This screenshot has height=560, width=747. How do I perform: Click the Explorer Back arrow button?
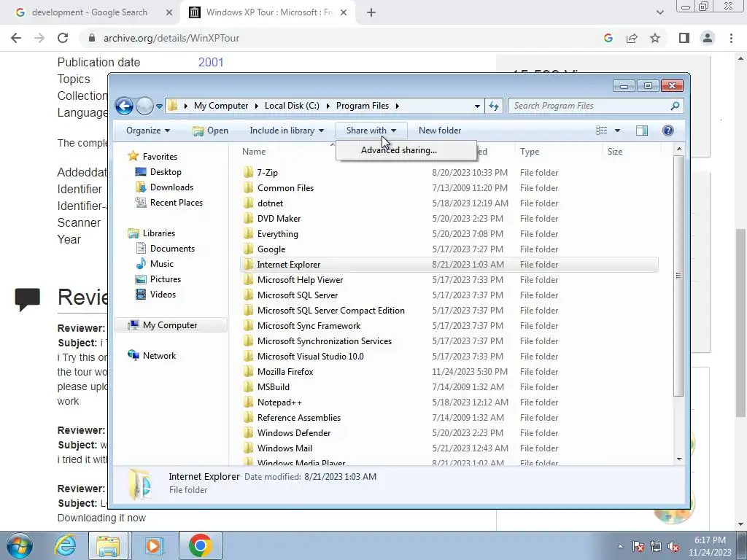click(x=124, y=106)
